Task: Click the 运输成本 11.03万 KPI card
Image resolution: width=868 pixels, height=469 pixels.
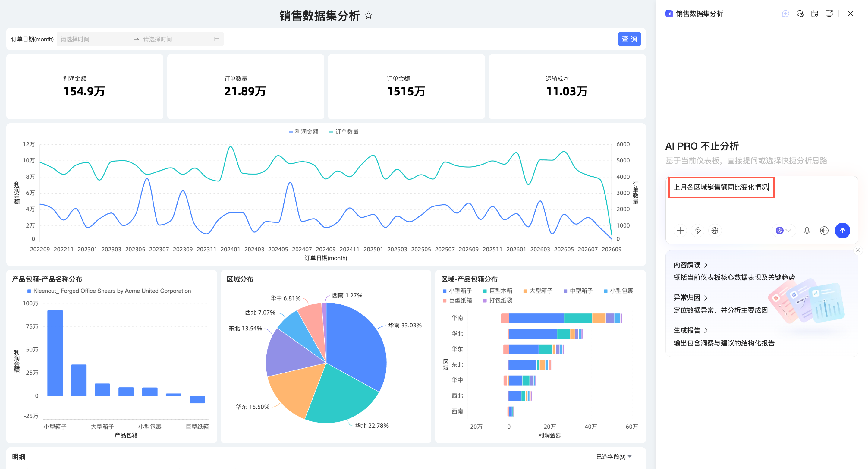Action: coord(567,87)
